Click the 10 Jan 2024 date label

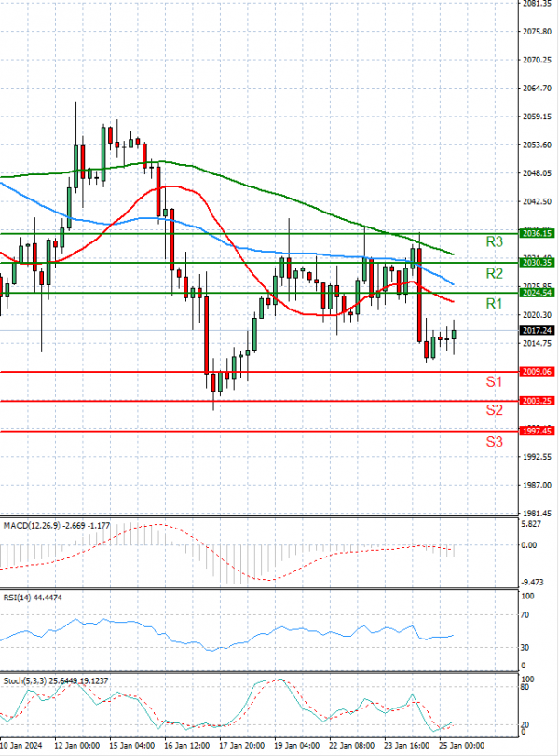point(20,747)
